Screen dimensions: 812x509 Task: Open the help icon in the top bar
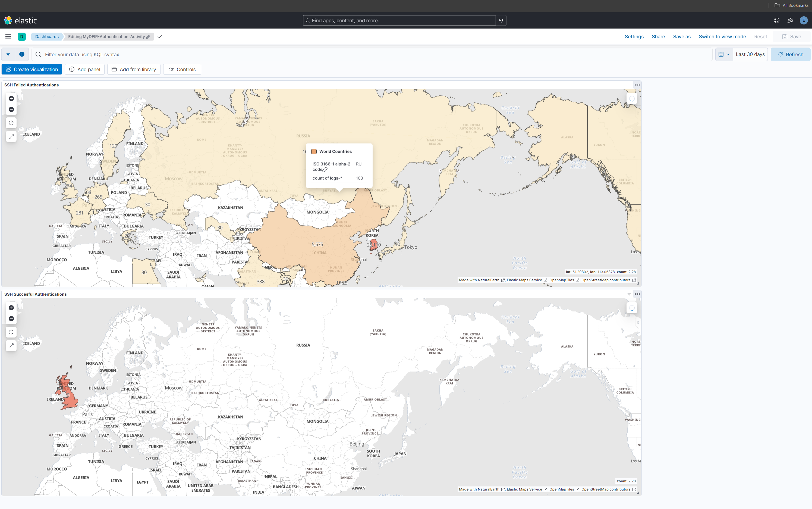point(777,20)
